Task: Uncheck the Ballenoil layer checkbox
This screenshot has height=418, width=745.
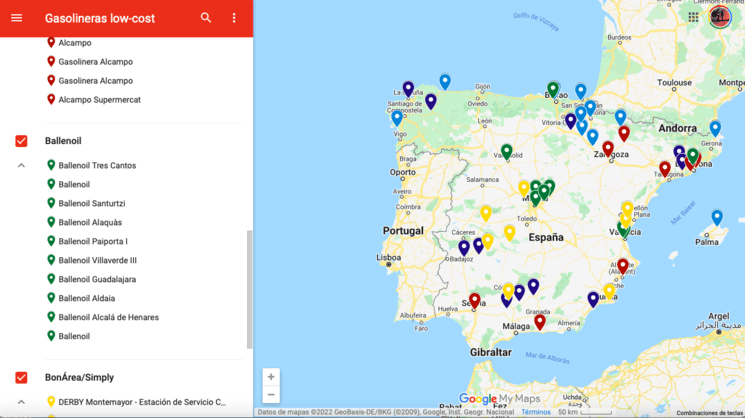Action: point(21,141)
